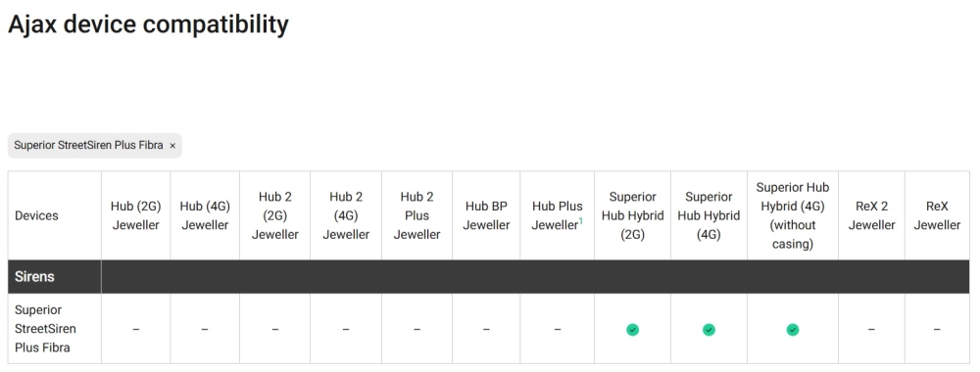Click the Hub 2 (2G) Jeweller header
This screenshot has width=980, height=372.
[x=275, y=215]
